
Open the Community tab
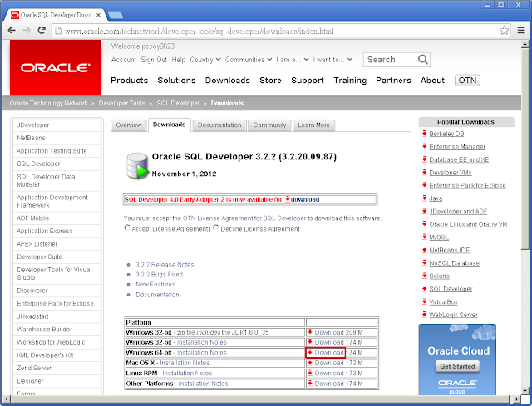(x=269, y=125)
